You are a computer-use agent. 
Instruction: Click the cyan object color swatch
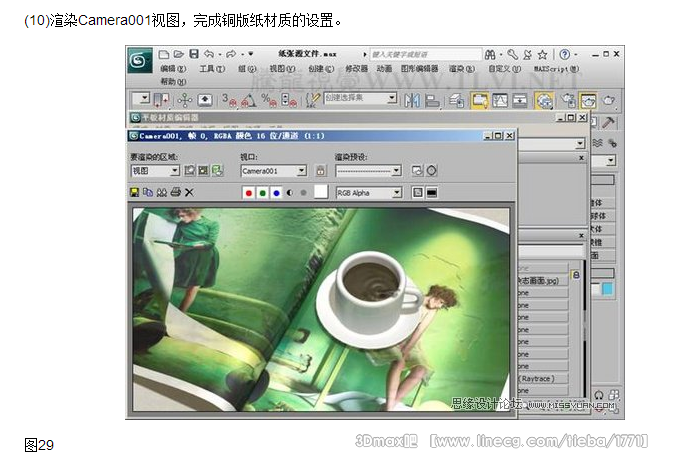(607, 289)
